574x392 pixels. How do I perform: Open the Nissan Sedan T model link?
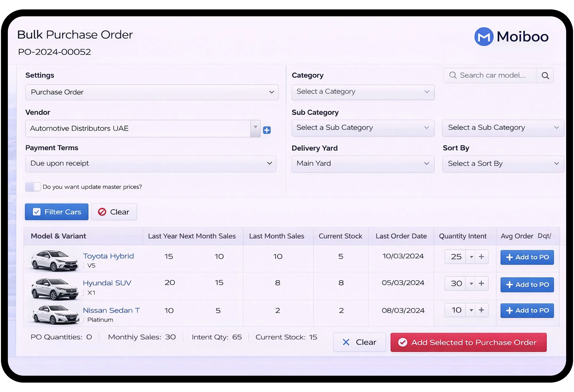click(x=111, y=310)
